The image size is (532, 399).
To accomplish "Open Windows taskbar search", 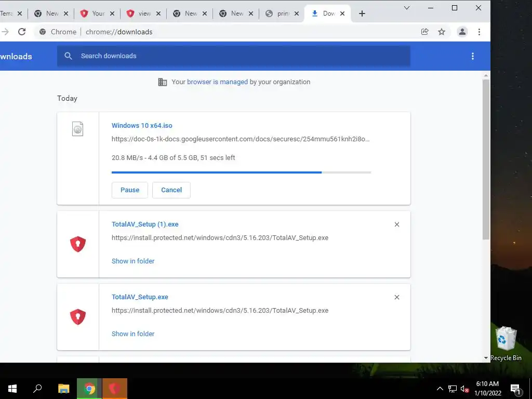I will (37, 389).
